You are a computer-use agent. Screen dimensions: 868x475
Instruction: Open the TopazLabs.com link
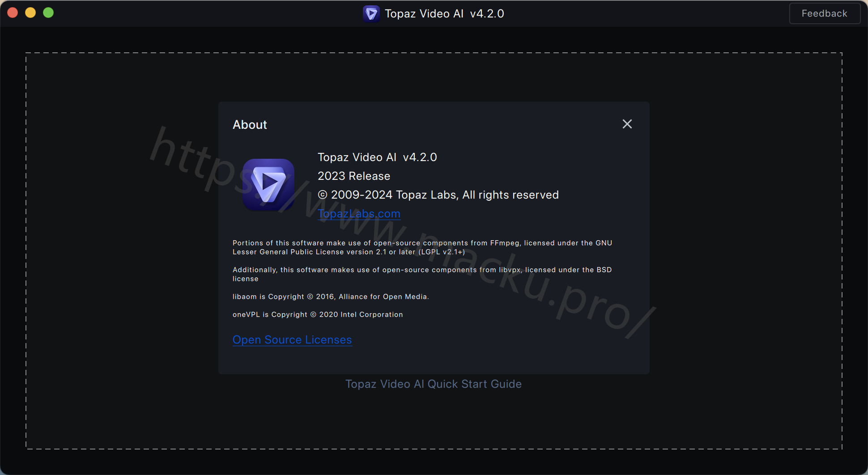(x=359, y=214)
